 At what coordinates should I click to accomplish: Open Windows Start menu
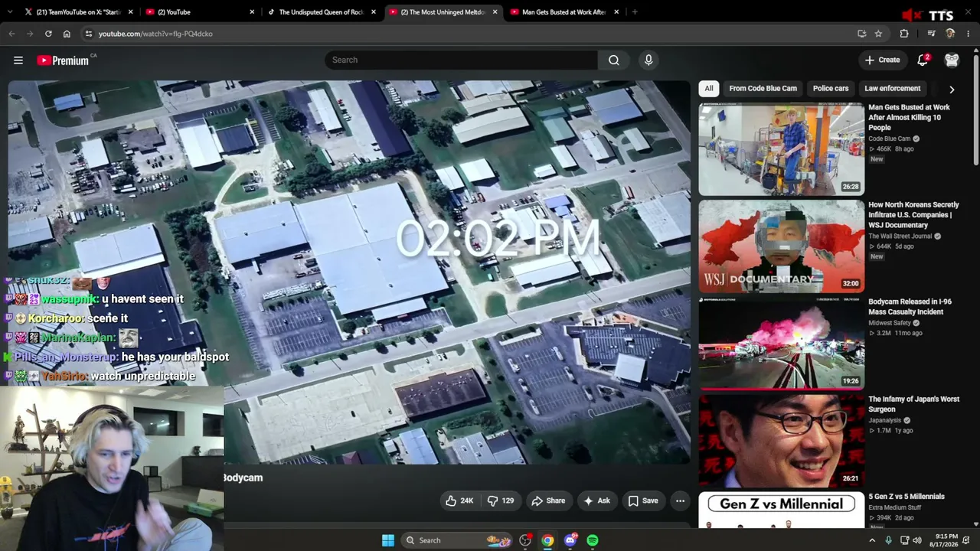coord(388,540)
